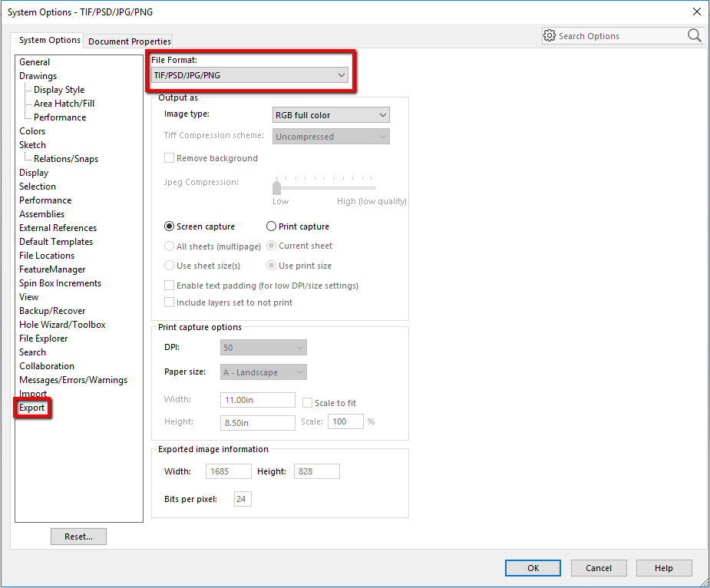Select All sheets (multipage) option
Viewport: 710px width, 588px height.
(x=170, y=246)
